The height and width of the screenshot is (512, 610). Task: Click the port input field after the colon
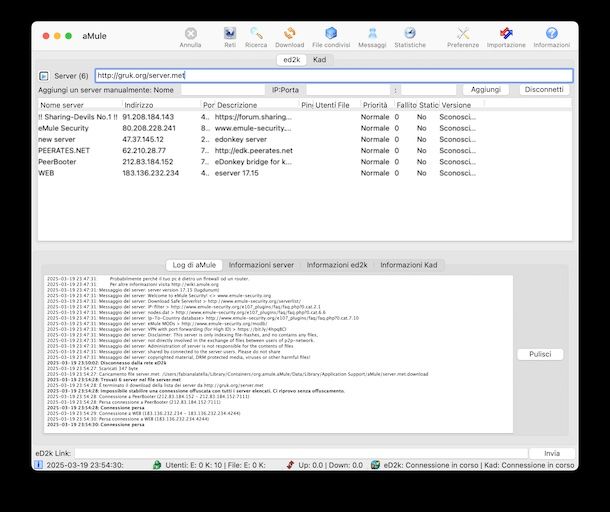pyautogui.click(x=429, y=90)
